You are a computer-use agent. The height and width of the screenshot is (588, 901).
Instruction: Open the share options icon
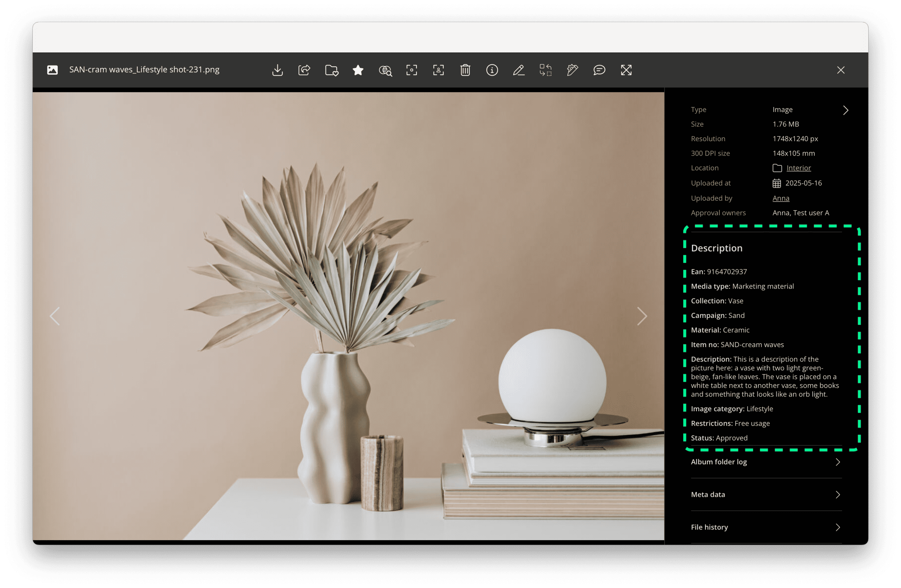pyautogui.click(x=305, y=70)
